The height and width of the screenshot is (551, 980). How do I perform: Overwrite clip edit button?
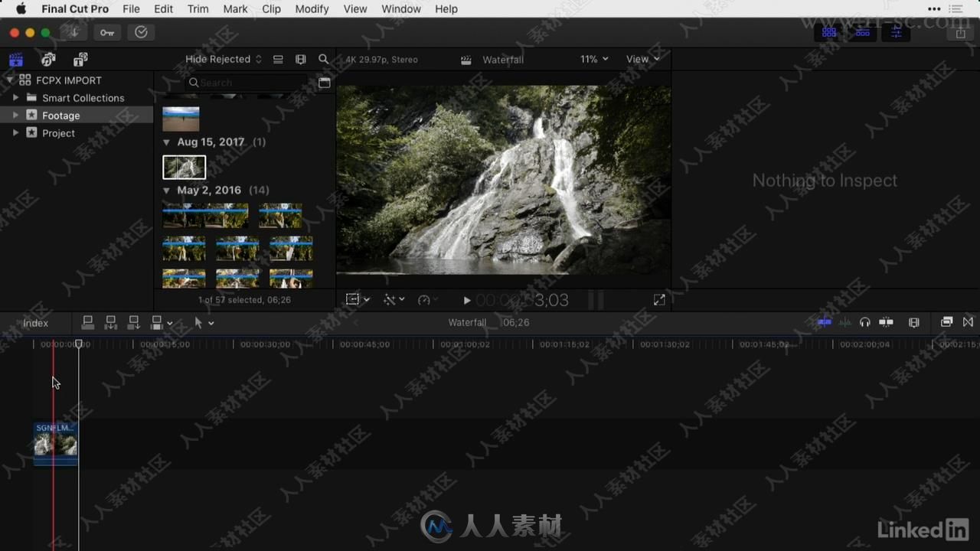pos(157,323)
